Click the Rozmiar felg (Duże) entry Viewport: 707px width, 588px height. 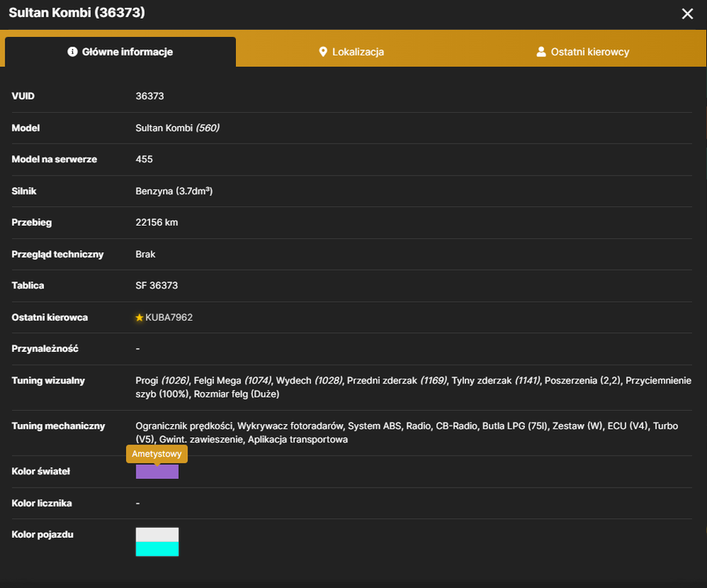pos(236,394)
